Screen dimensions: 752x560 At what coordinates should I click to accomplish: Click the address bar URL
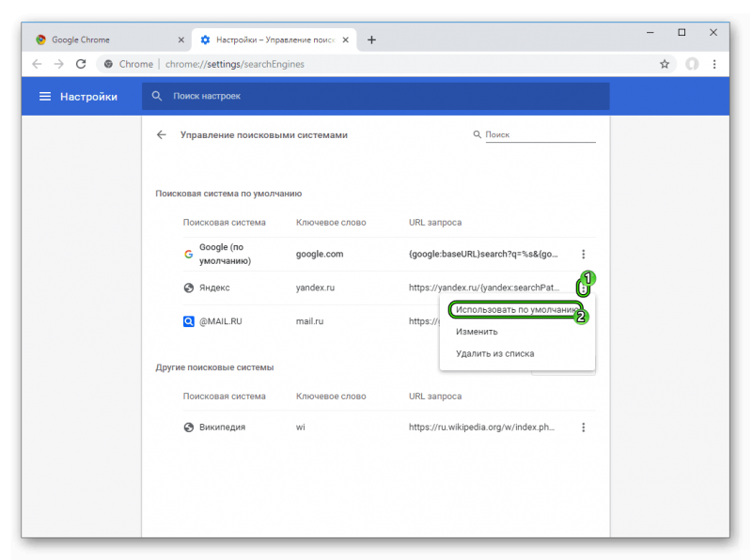pyautogui.click(x=235, y=64)
